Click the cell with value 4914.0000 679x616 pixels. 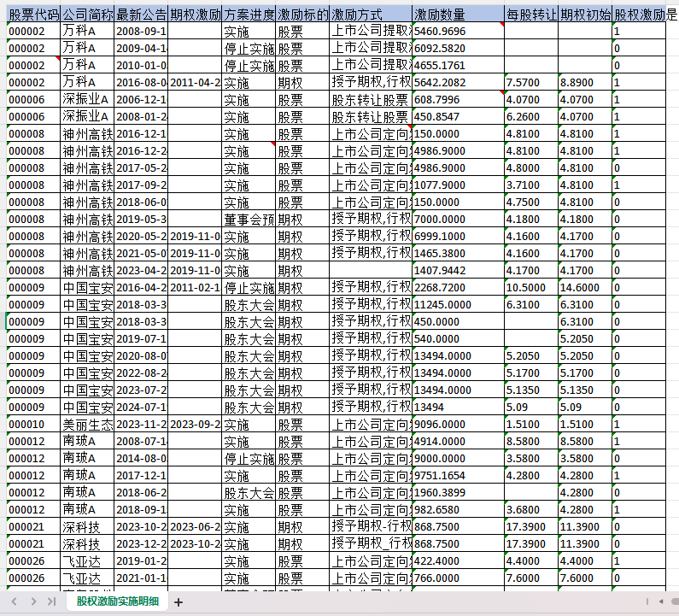coord(458,442)
